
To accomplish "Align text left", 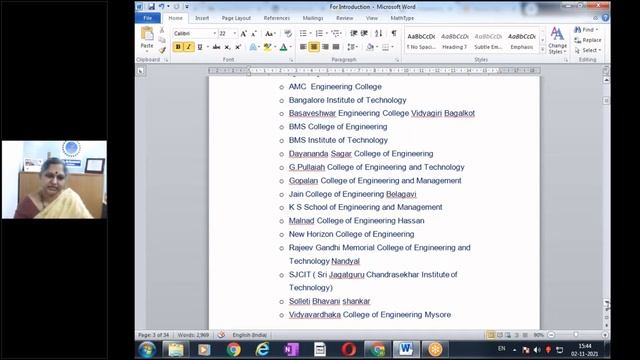I will (303, 47).
